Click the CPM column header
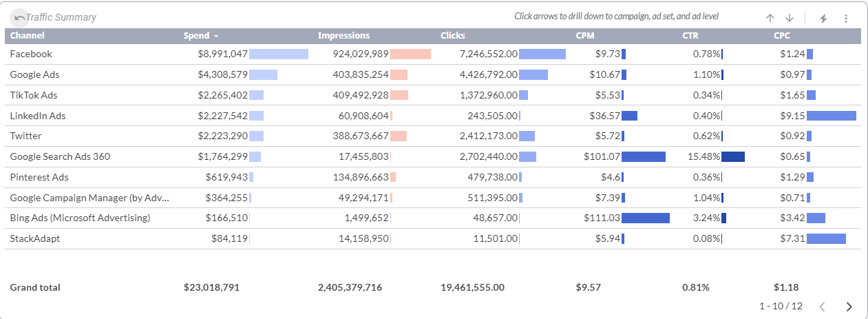This screenshot has width=868, height=319. click(585, 36)
